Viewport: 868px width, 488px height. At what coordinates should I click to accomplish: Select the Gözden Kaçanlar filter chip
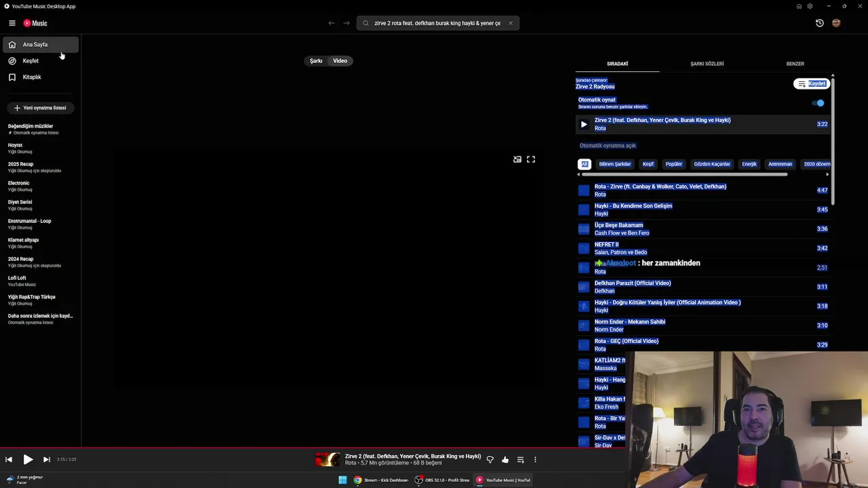[x=712, y=164]
